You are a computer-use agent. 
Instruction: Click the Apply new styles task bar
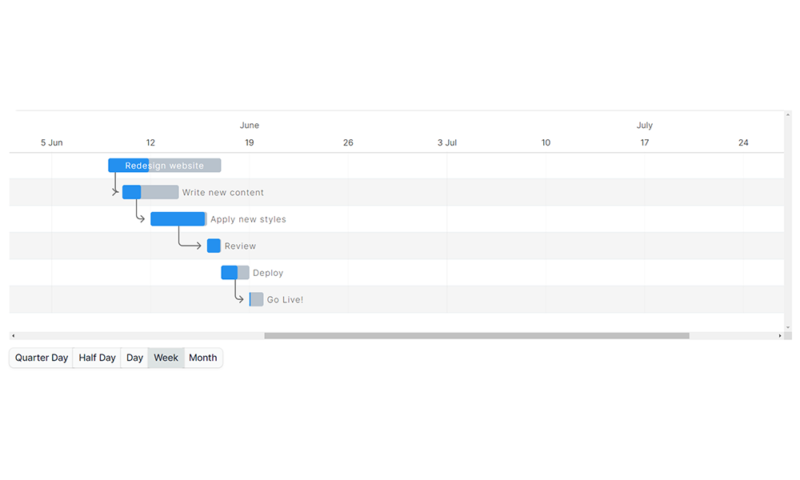(178, 219)
